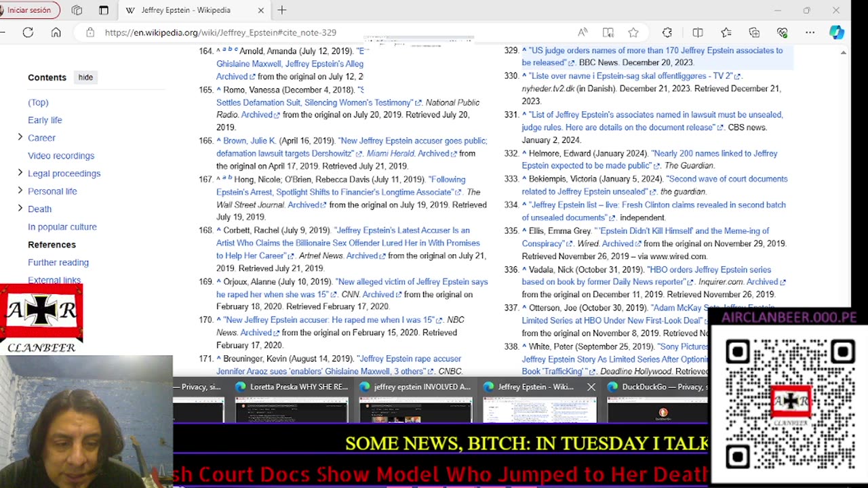
Task: Open the browser Extensions puzzle icon
Action: pos(667,33)
